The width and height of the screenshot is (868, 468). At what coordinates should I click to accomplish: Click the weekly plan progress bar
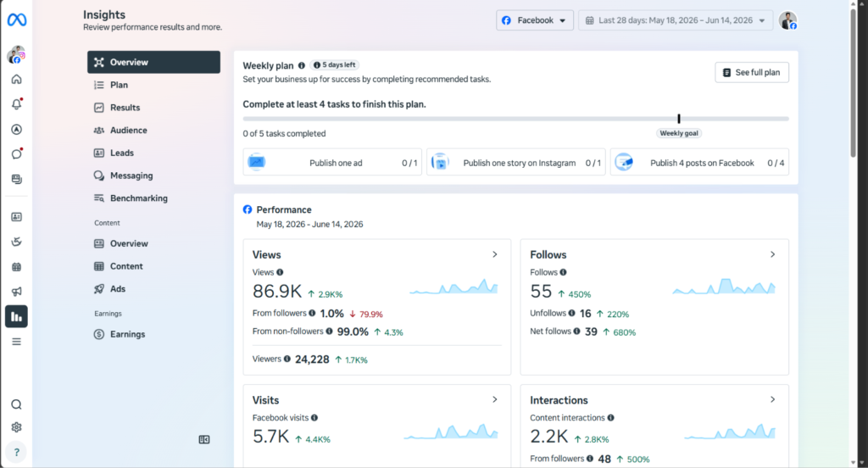pos(516,119)
